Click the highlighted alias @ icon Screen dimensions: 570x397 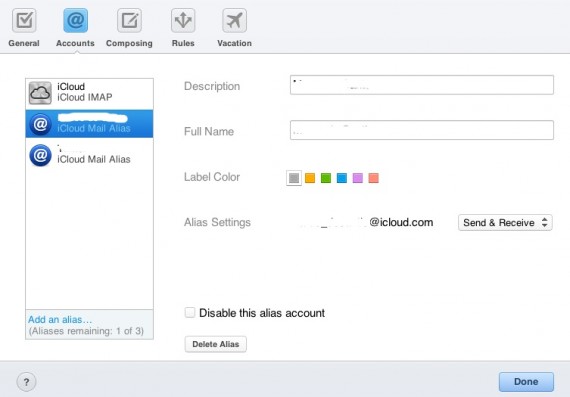pyautogui.click(x=40, y=124)
